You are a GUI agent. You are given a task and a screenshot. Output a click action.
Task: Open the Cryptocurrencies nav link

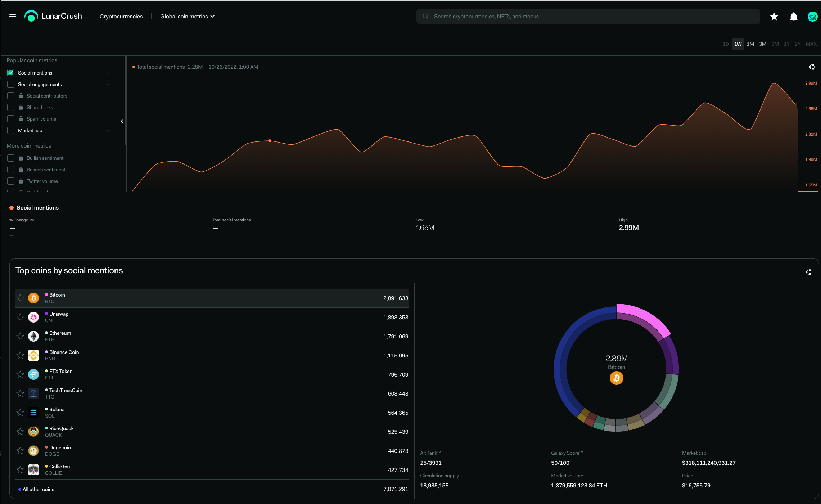point(121,17)
